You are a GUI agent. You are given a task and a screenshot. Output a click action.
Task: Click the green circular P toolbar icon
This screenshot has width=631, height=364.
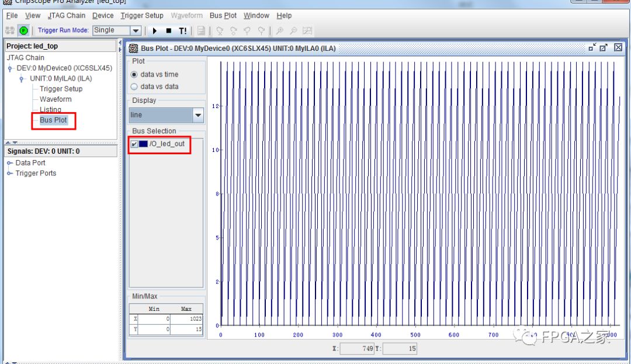tap(24, 30)
